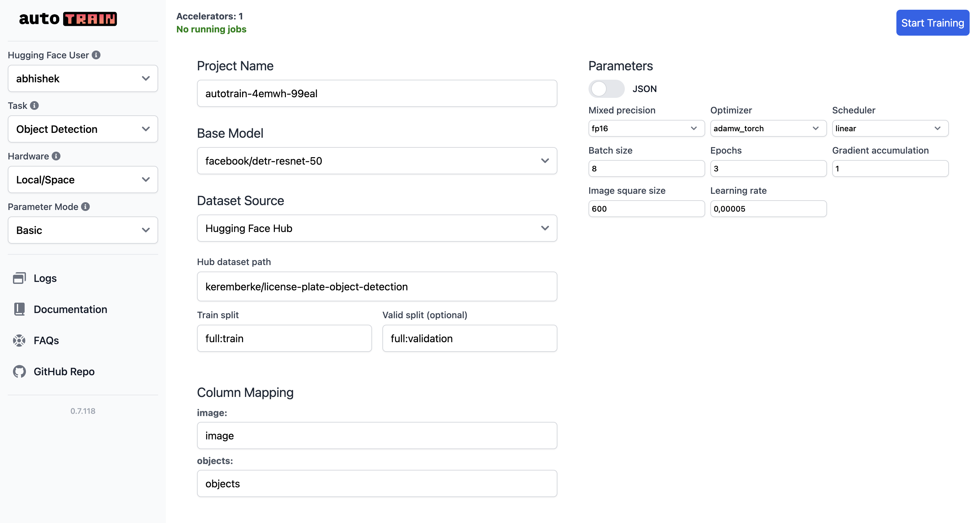980x523 pixels.
Task: Expand the Base Model dropdown
Action: (x=377, y=161)
